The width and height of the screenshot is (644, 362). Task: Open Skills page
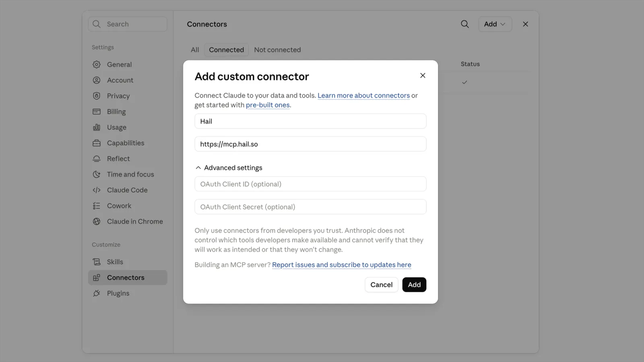[128, 262]
